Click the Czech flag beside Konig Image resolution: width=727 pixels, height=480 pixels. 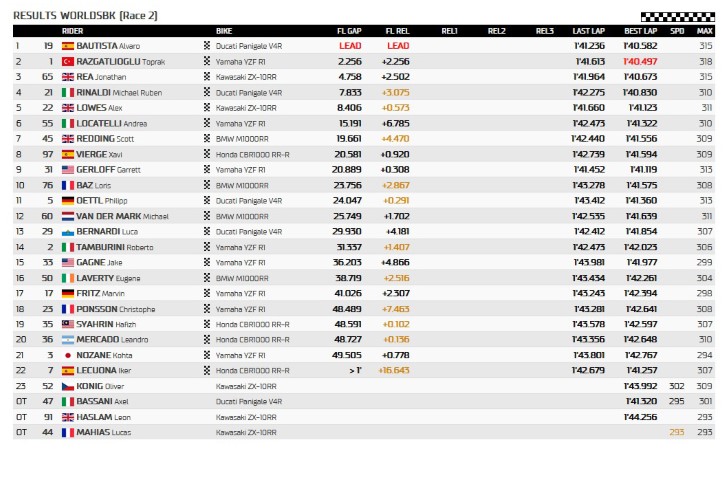coord(68,385)
